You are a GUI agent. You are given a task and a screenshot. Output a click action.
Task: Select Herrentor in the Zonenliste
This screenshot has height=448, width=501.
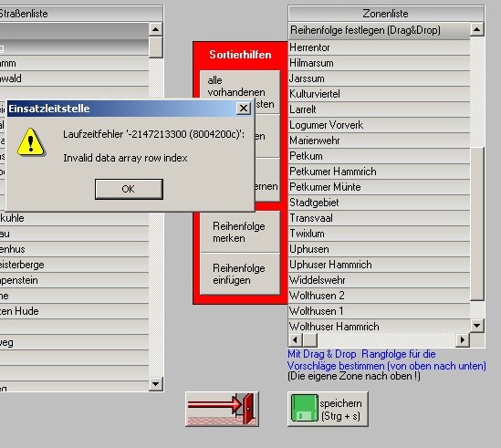[379, 47]
